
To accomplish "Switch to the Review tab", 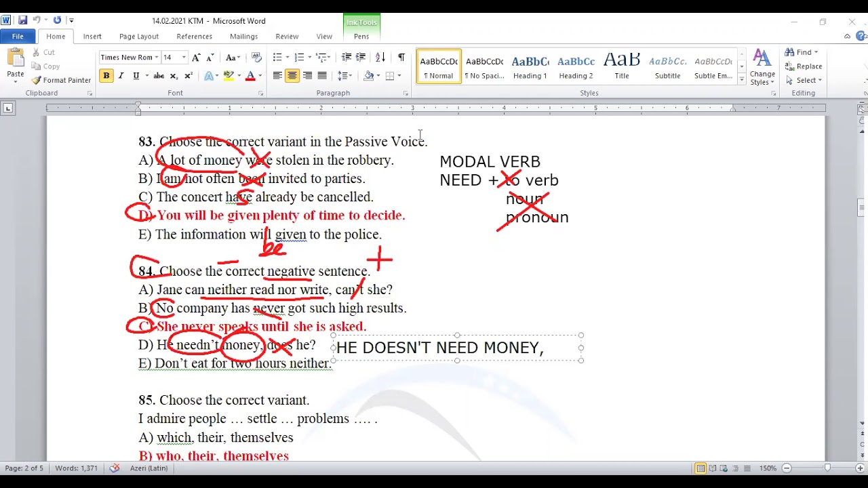I will pos(287,37).
